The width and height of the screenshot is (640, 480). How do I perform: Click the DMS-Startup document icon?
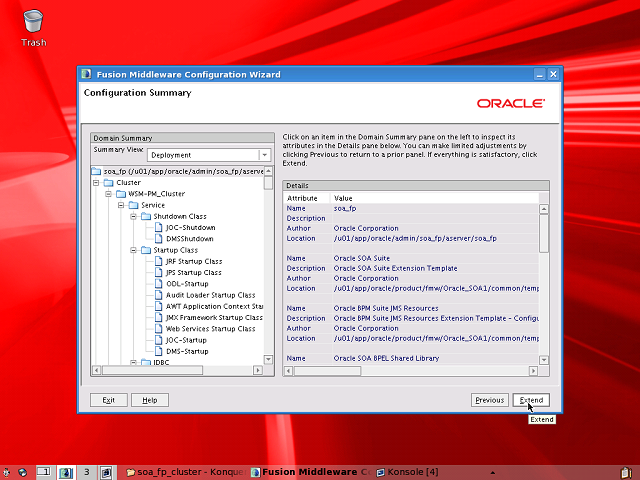click(159, 351)
